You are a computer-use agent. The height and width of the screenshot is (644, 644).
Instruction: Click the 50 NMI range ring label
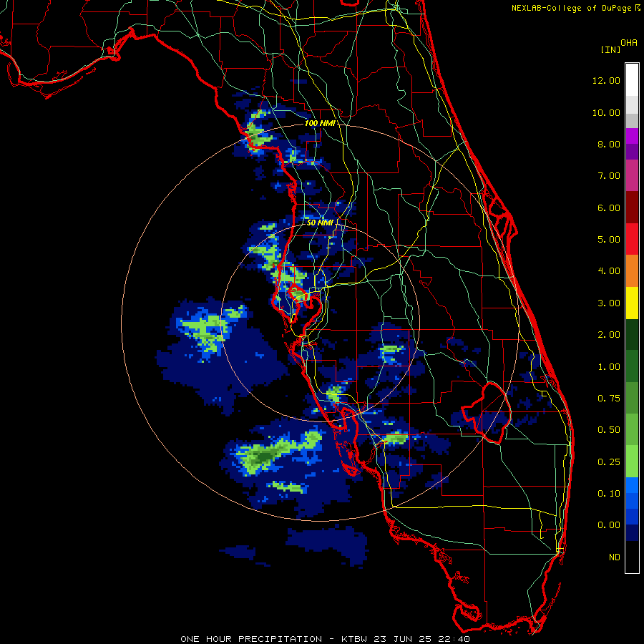point(320,223)
